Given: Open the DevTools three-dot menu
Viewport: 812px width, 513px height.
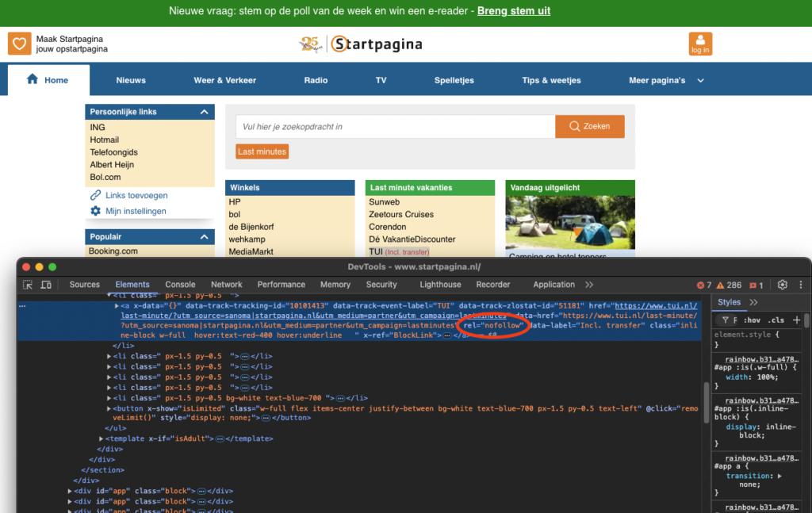Looking at the screenshot, I should tap(801, 285).
